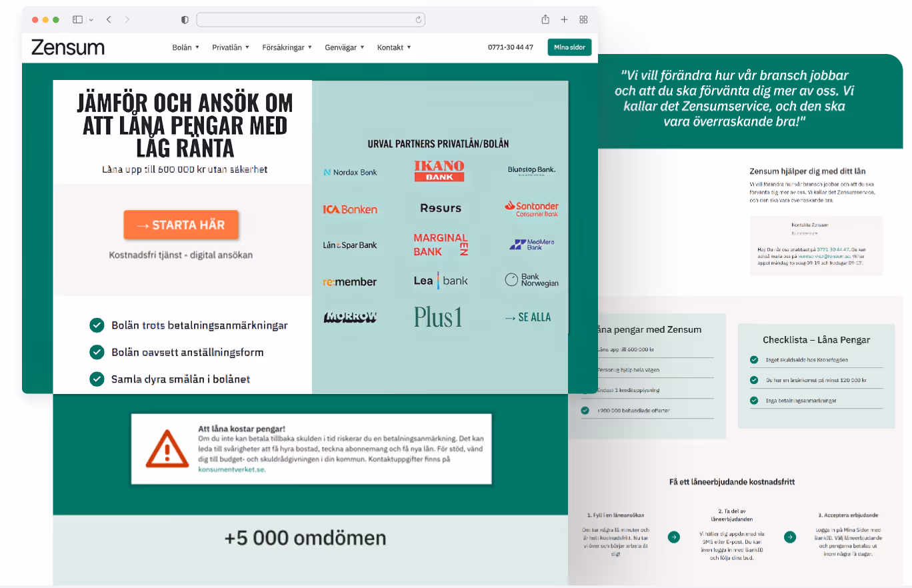
Task: Expand the Privatlån menu
Action: pos(231,47)
